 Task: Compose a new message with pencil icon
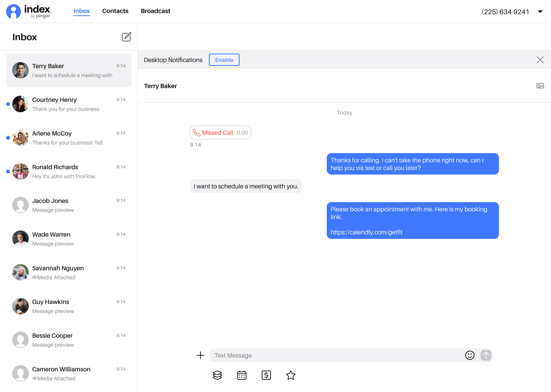click(x=127, y=37)
